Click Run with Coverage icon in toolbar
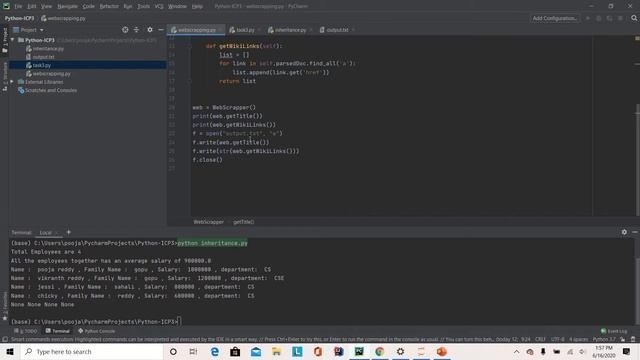 tap(609, 18)
